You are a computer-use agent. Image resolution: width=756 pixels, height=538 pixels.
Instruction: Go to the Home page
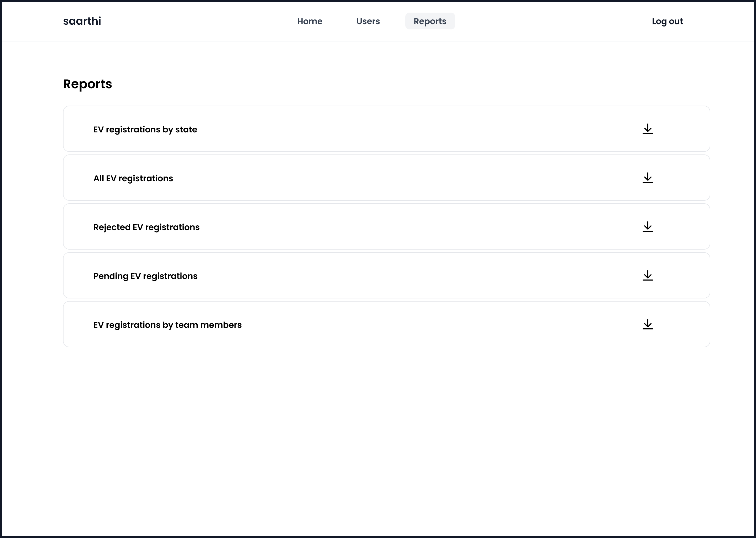tap(309, 21)
